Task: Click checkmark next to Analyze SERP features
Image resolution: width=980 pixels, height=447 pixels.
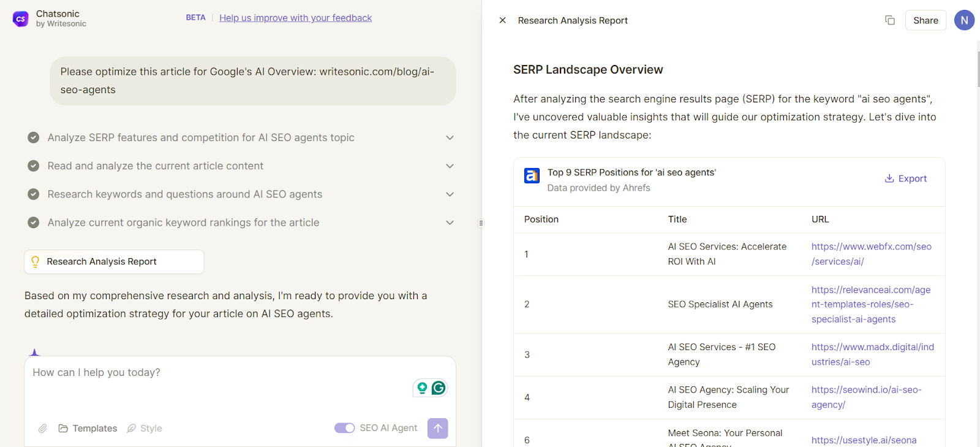Action: 34,137
